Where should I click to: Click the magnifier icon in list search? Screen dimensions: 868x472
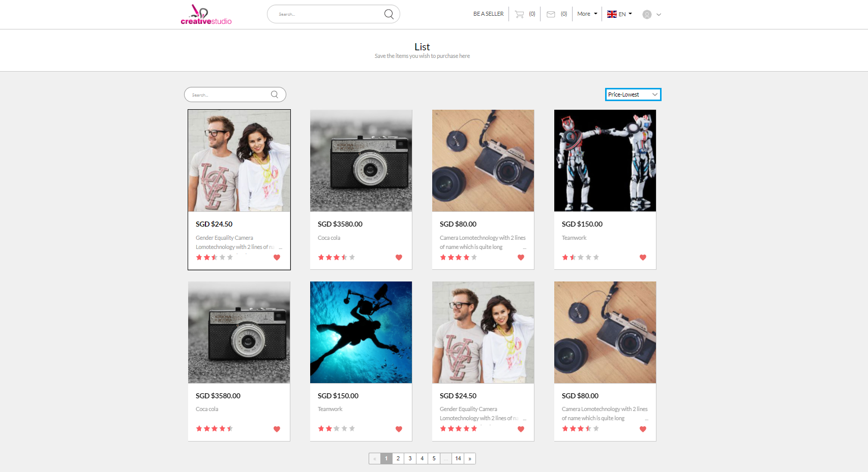point(275,95)
